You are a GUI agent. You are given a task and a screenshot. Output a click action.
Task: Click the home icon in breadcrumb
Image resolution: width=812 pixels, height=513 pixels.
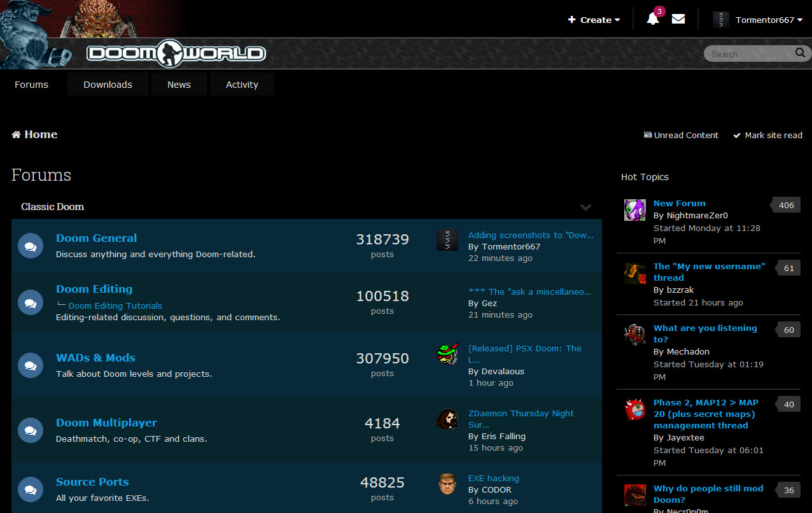pyautogui.click(x=17, y=134)
